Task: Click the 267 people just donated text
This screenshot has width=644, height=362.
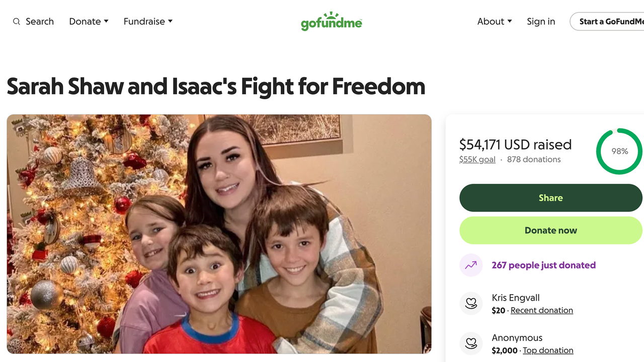Action: pos(543,265)
